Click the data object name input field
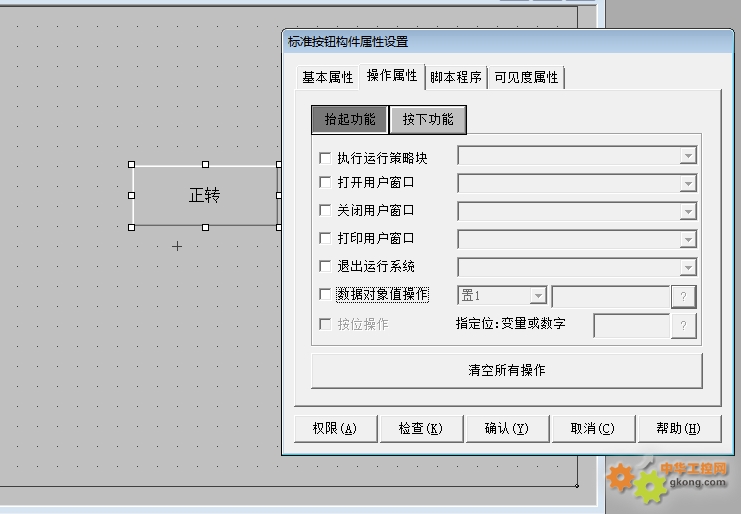This screenshot has height=514, width=741. point(611,297)
